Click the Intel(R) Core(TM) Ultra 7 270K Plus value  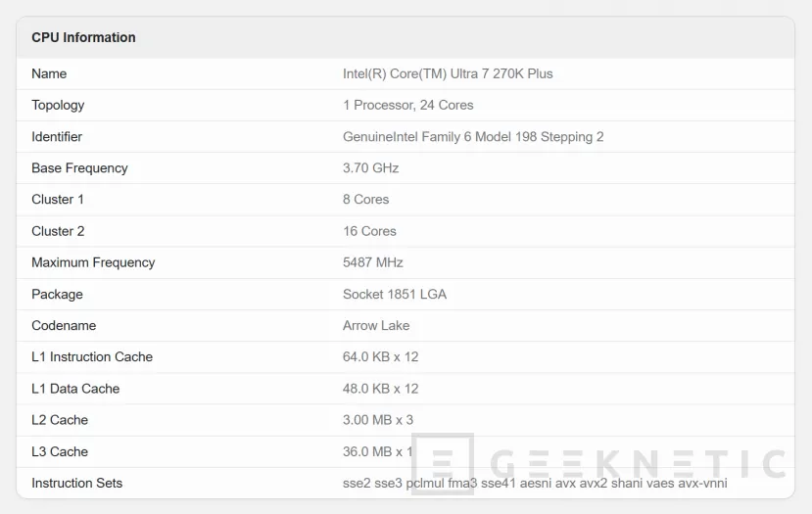[448, 73]
